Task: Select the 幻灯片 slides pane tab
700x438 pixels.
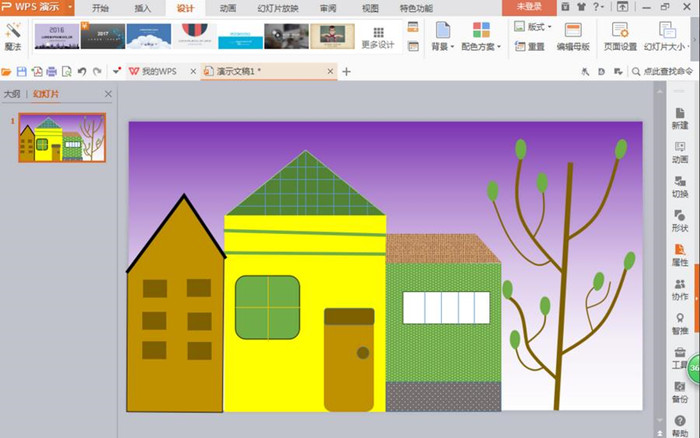Action: pyautogui.click(x=46, y=94)
